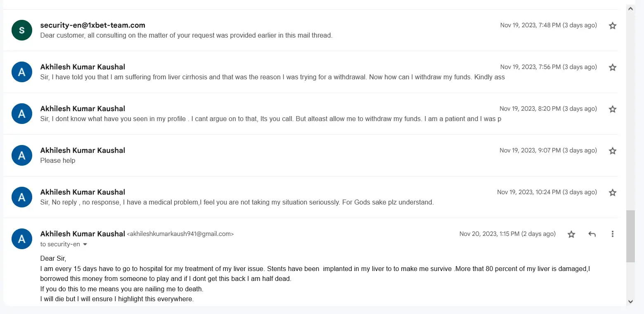
Task: Expand the "Dear customer" security-en message
Action: pyautogui.click(x=186, y=36)
